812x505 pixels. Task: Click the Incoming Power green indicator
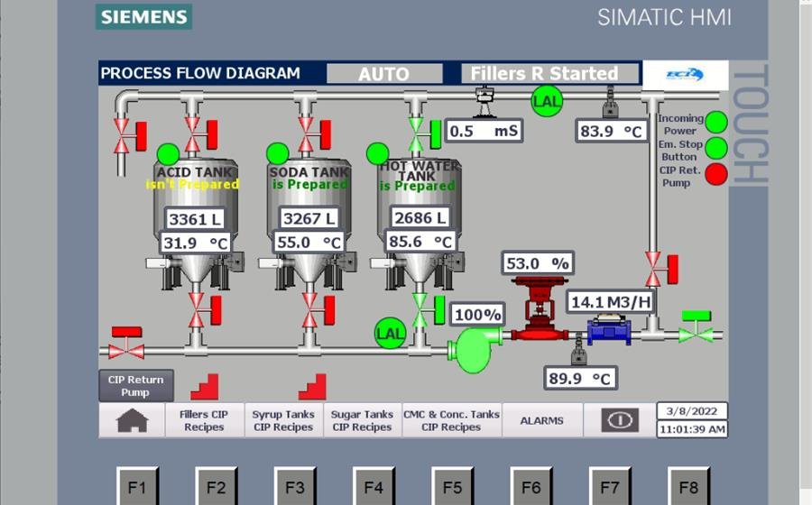pyautogui.click(x=716, y=123)
